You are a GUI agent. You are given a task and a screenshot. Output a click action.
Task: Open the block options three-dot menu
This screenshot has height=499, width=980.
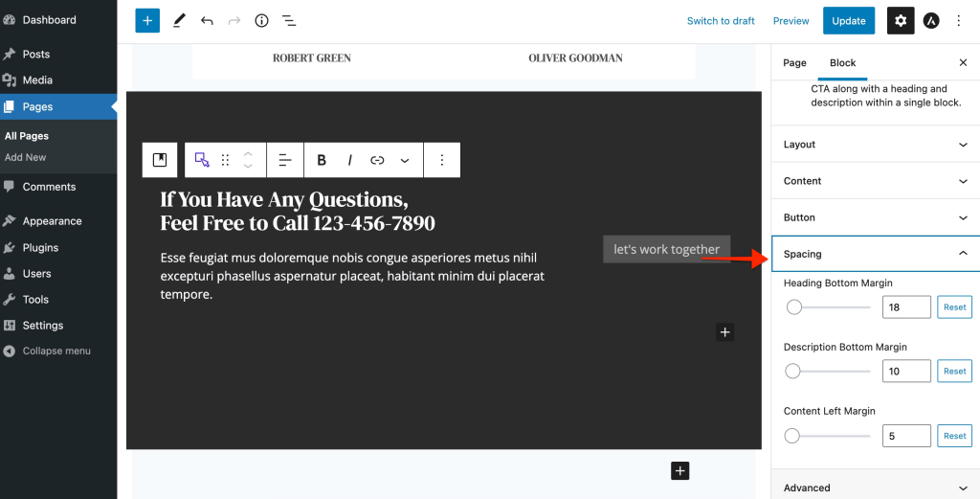tap(441, 160)
